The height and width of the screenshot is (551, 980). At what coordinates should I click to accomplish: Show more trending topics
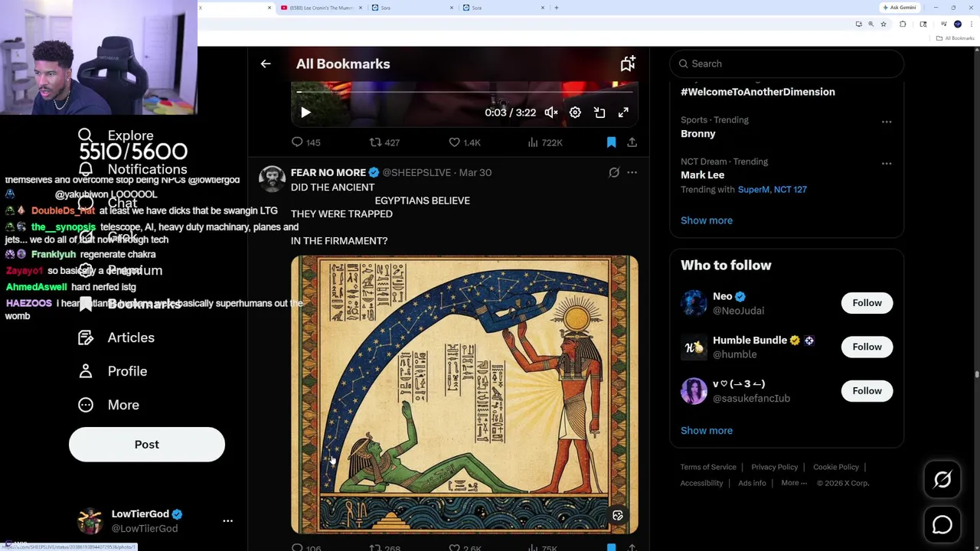click(707, 220)
